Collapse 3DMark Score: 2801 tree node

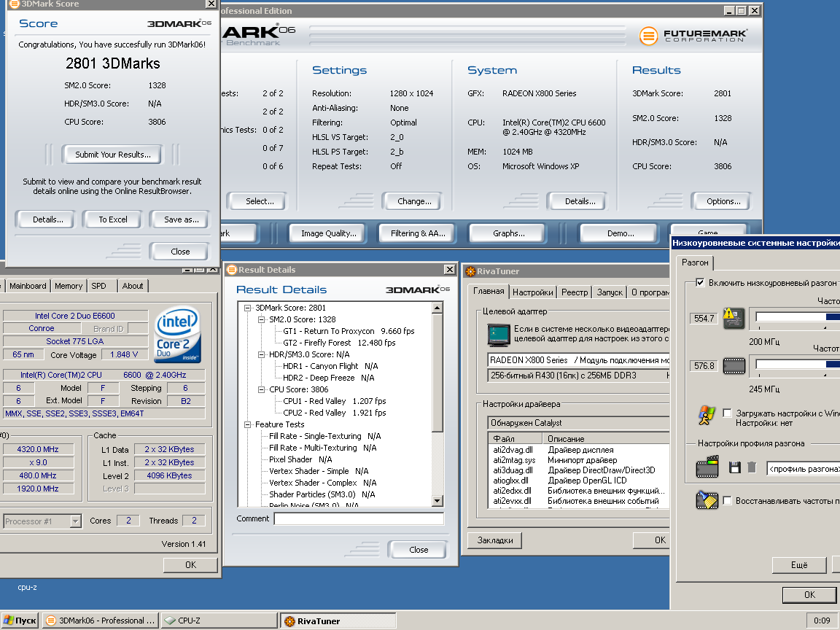(247, 308)
